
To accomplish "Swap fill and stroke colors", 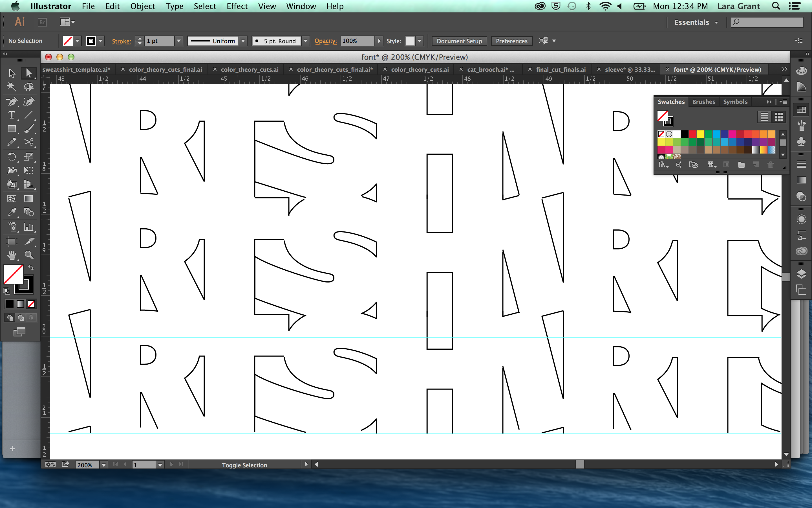I will [x=31, y=268].
